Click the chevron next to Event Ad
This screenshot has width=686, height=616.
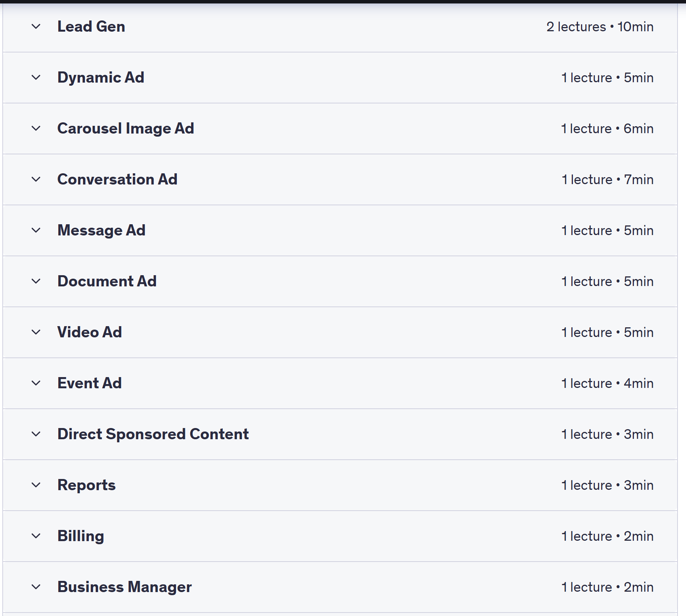coord(36,383)
